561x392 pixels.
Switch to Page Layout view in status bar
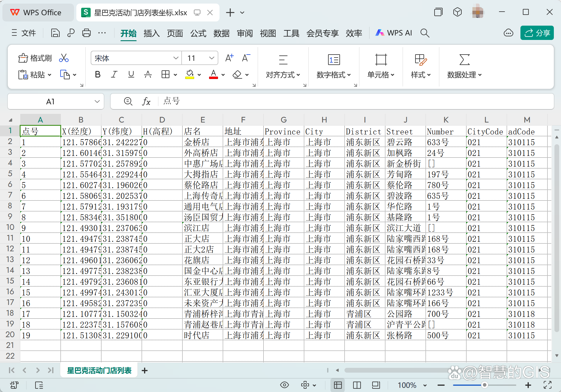(x=376, y=385)
